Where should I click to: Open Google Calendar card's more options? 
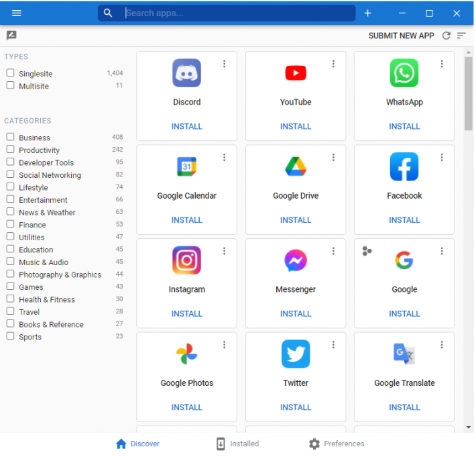[225, 158]
